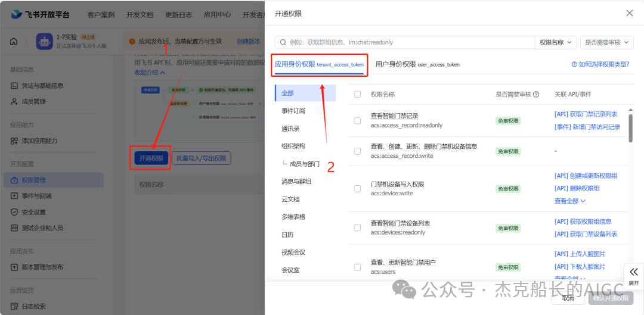Click the home icon in the header
Image resolution: width=644 pixels, height=315 pixels.
(x=14, y=42)
